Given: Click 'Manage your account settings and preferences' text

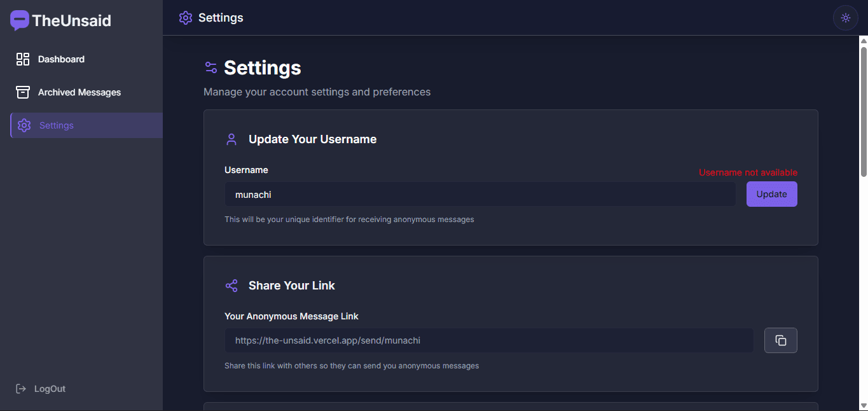Looking at the screenshot, I should tap(317, 92).
